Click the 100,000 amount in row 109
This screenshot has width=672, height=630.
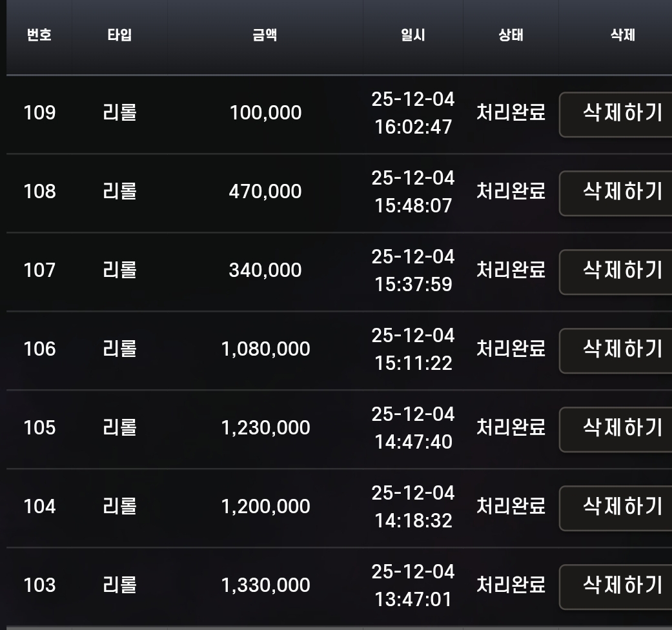tap(265, 114)
